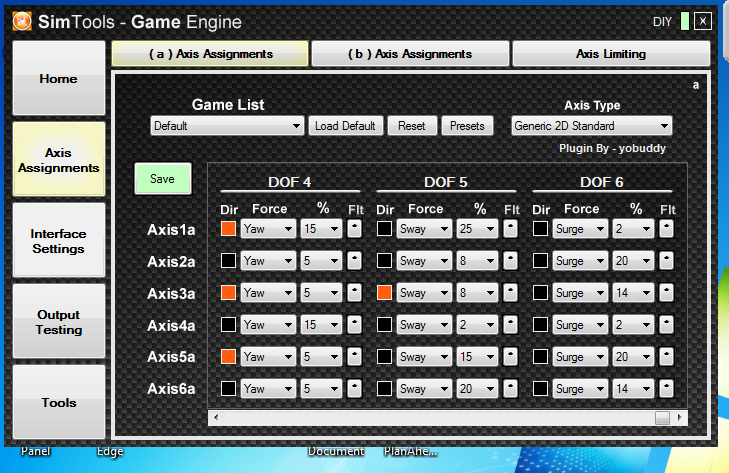Open Axis6a DOF 5 Sway force dropdown
The height and width of the screenshot is (473, 729).
pos(424,389)
